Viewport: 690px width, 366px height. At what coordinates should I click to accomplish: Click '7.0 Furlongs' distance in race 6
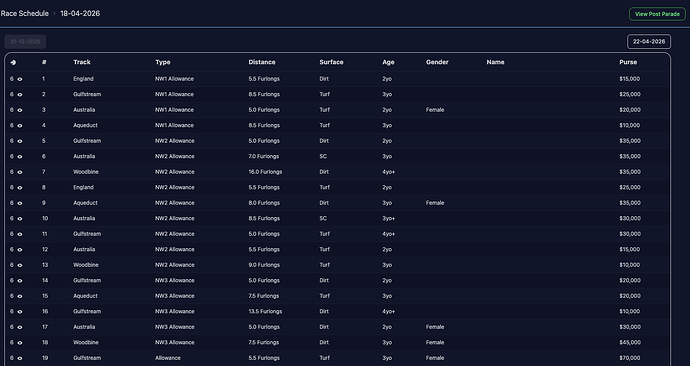264,156
